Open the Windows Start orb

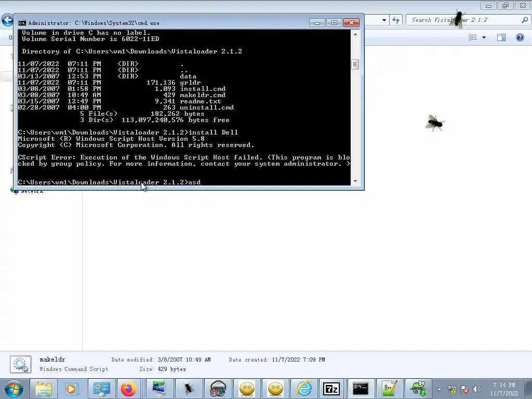pos(14,389)
